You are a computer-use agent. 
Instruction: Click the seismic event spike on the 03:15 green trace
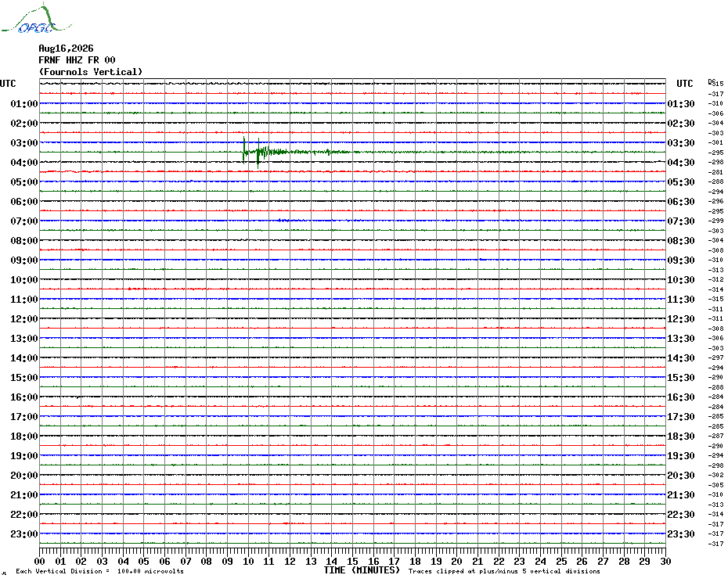[251, 152]
